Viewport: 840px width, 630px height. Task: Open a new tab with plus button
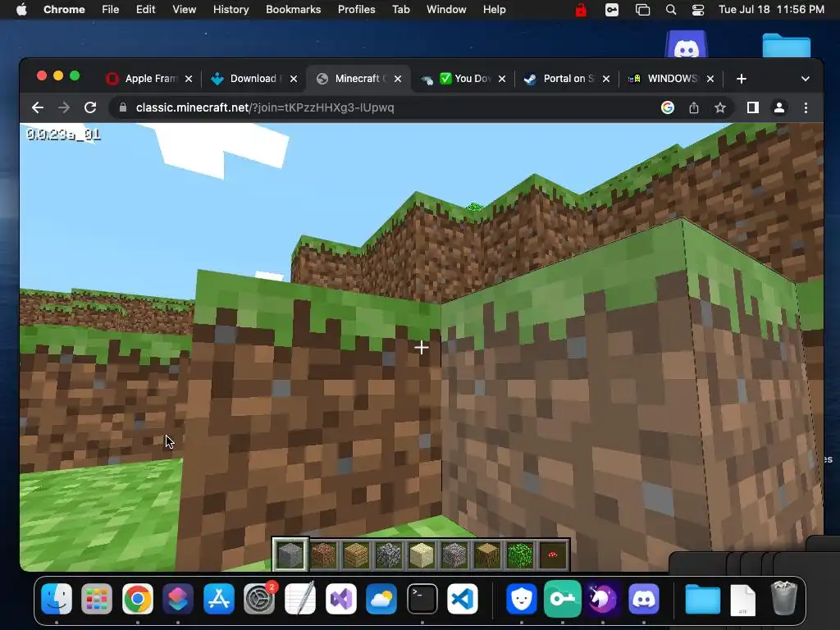(x=742, y=79)
